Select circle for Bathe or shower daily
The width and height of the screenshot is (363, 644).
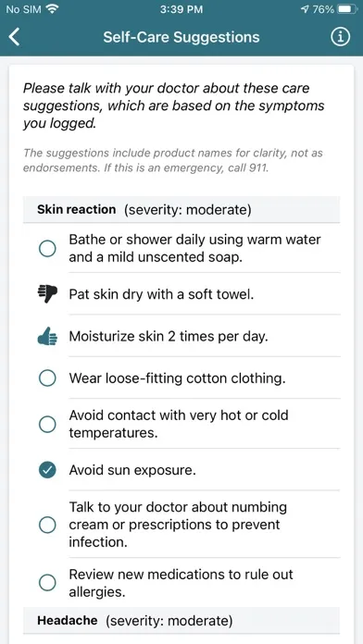tap(47, 249)
